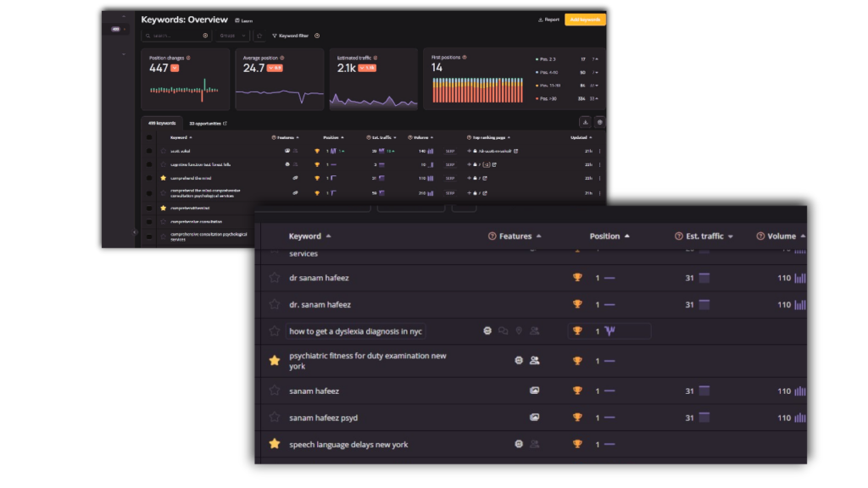The image size is (868, 488).
Task: Switch to the 33 opportunities tab
Action: 204,123
